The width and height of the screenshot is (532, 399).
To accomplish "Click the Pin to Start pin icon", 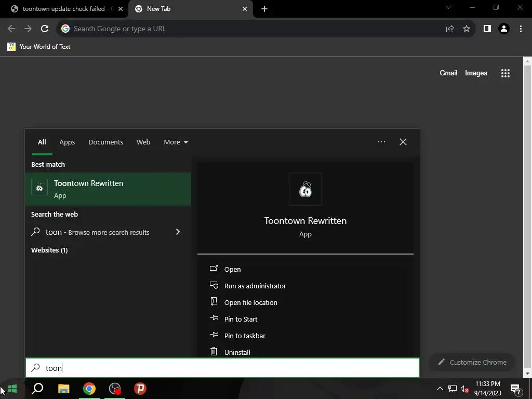I will tap(214, 318).
